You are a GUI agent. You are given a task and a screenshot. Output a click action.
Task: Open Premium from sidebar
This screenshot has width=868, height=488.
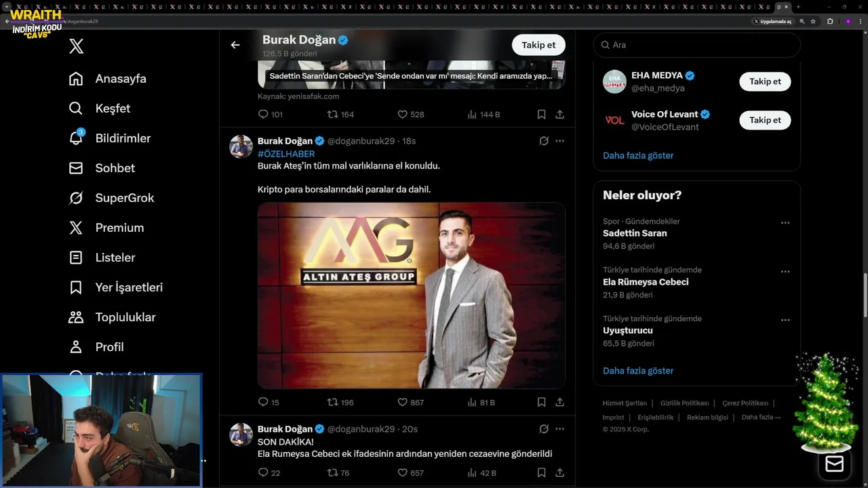(106, 228)
